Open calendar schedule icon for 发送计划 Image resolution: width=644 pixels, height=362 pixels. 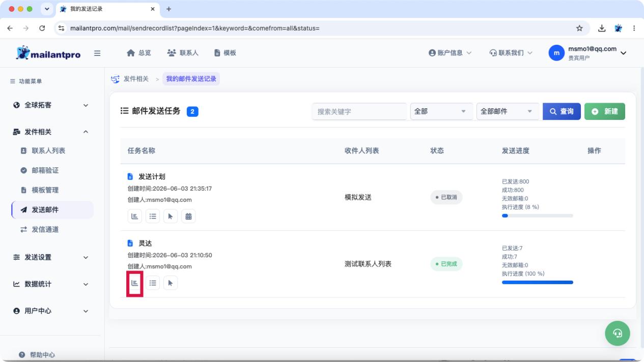coord(188,216)
